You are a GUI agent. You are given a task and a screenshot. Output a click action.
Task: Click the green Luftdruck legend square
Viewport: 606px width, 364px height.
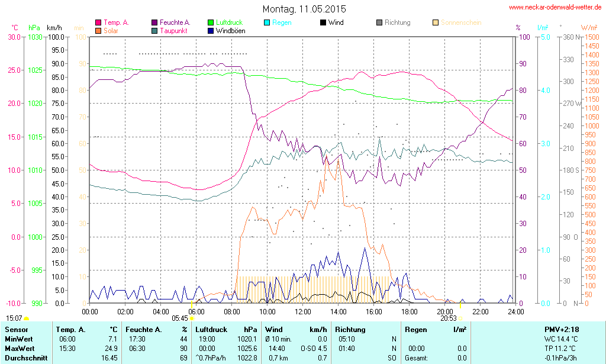point(211,23)
